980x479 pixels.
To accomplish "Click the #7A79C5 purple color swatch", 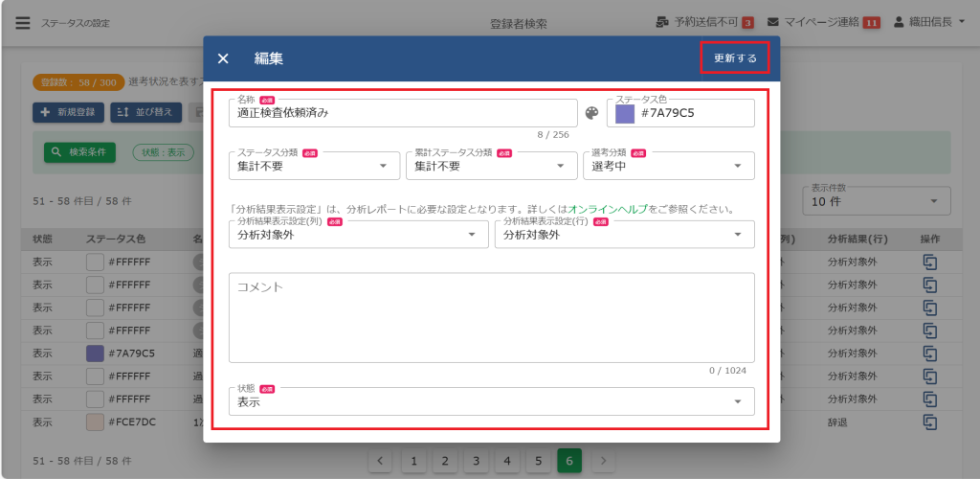I will pyautogui.click(x=625, y=113).
